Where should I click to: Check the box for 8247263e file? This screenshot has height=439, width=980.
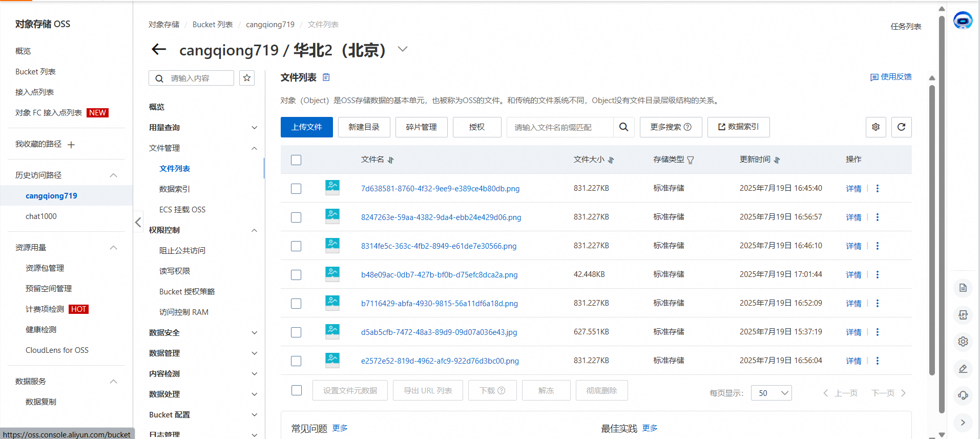click(296, 217)
